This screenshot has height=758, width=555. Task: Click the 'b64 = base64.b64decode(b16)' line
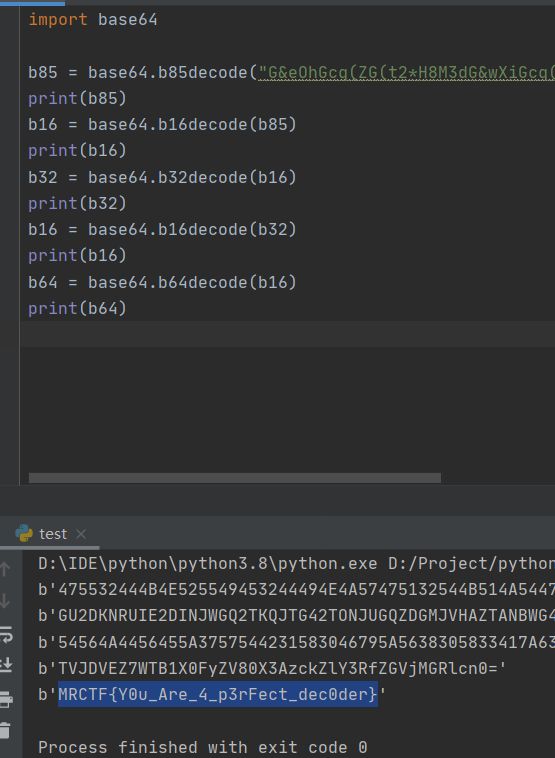tap(162, 282)
